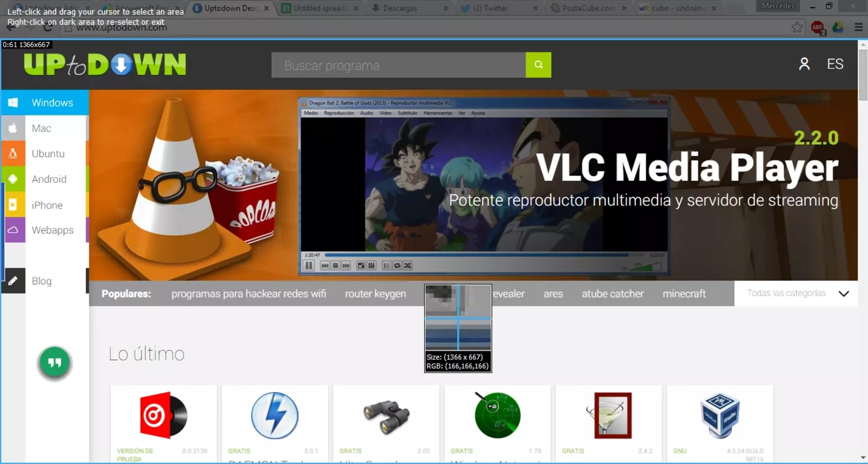Switch to the Untitled spreadsheet tab

[320, 8]
